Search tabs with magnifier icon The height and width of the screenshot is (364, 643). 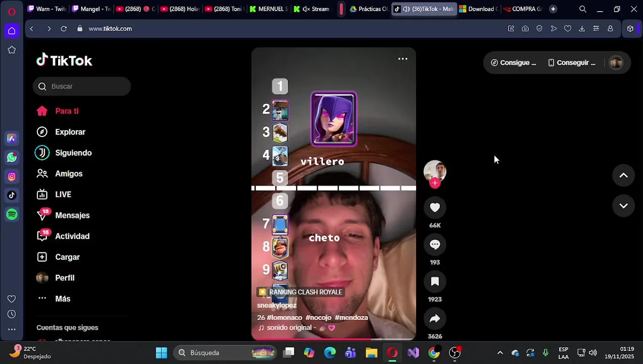pyautogui.click(x=583, y=9)
